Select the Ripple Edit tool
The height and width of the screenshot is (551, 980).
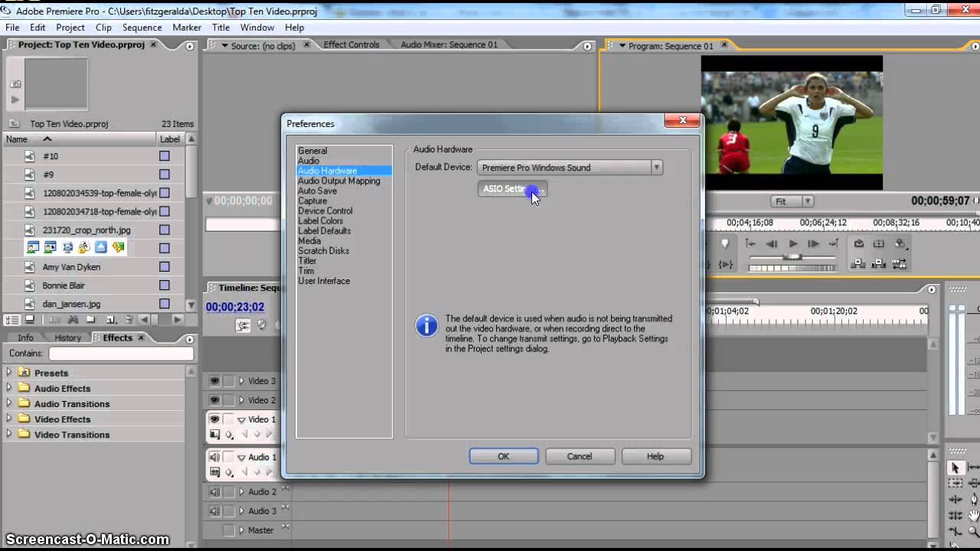pos(955,500)
